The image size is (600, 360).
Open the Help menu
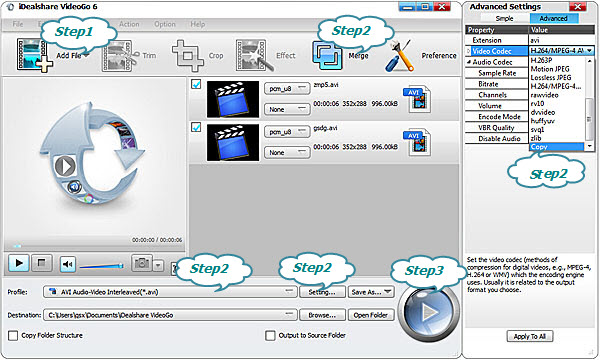(198, 24)
